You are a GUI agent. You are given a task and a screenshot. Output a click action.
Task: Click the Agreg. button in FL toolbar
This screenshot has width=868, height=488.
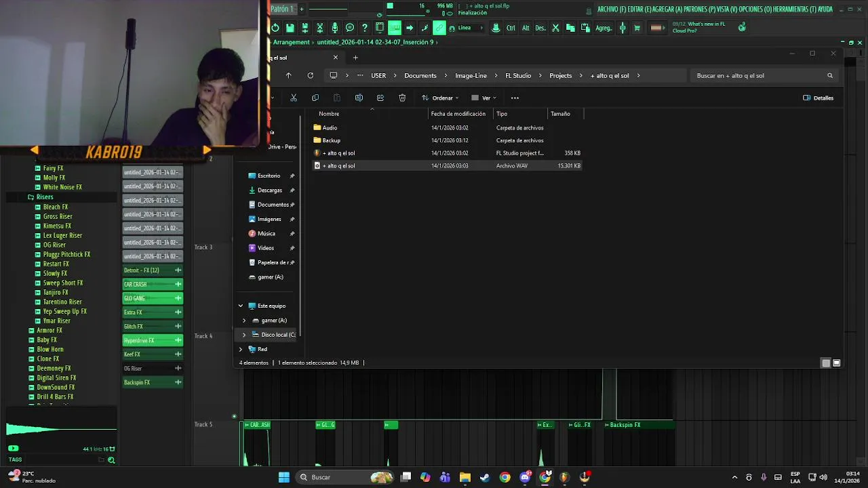pos(604,28)
